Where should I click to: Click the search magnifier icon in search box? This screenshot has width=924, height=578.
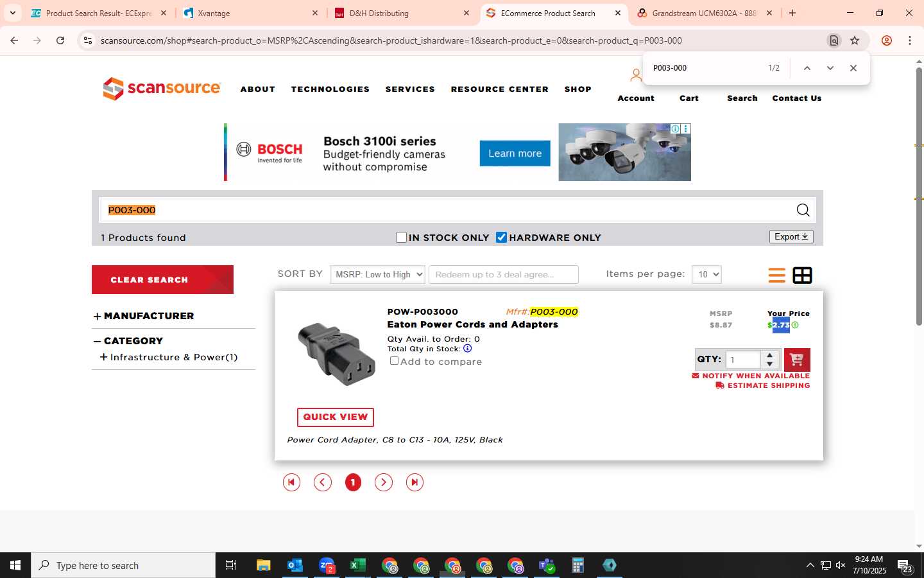click(803, 210)
